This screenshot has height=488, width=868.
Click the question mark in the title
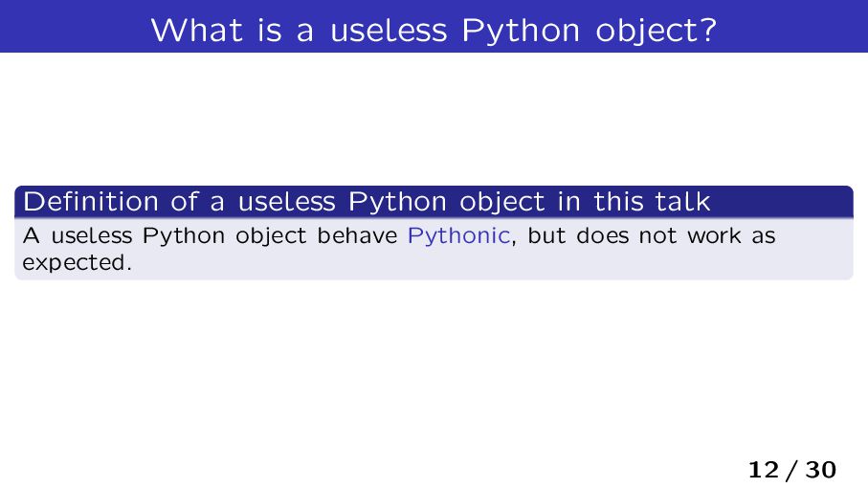tap(708, 30)
